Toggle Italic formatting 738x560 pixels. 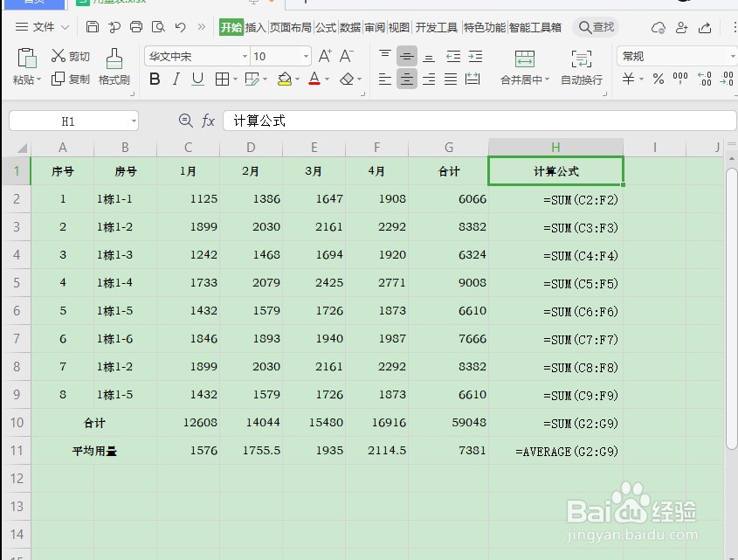176,79
